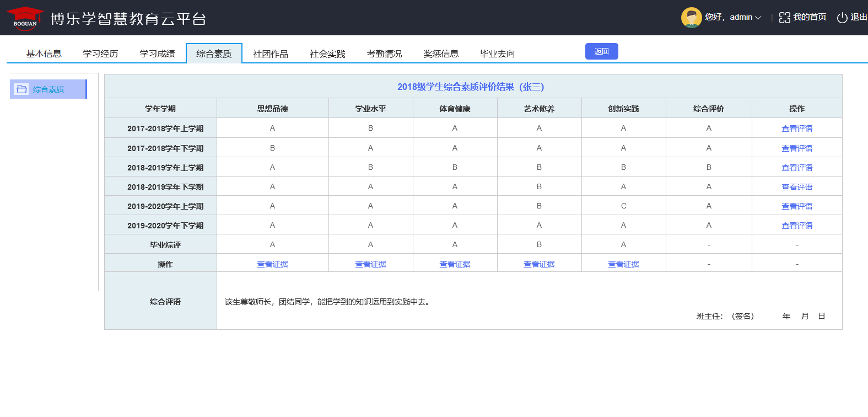
Task: Expand the admin account dropdown arrow
Action: tap(758, 18)
